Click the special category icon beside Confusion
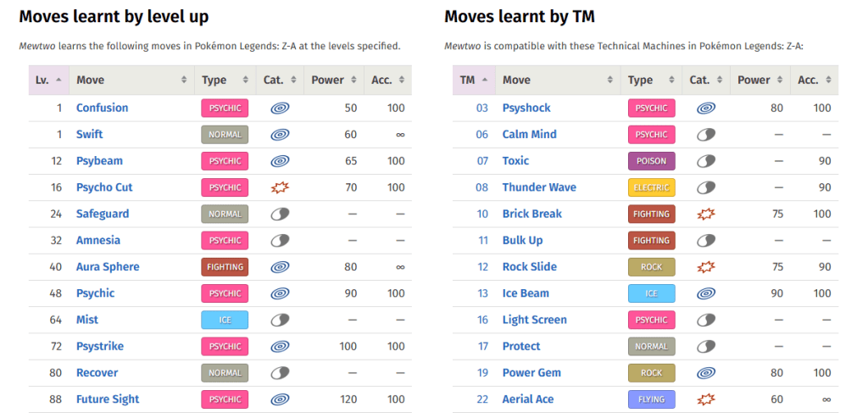Image resolution: width=868 pixels, height=413 pixels. coord(280,108)
